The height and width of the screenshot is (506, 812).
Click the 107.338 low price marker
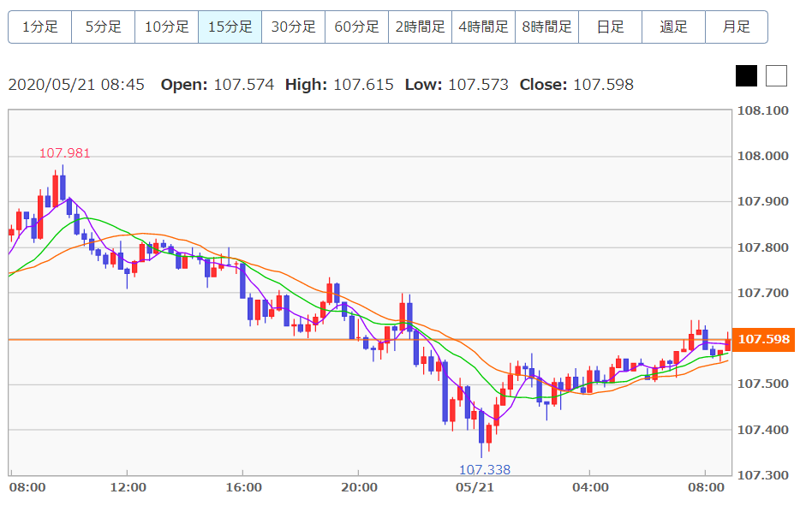[485, 470]
